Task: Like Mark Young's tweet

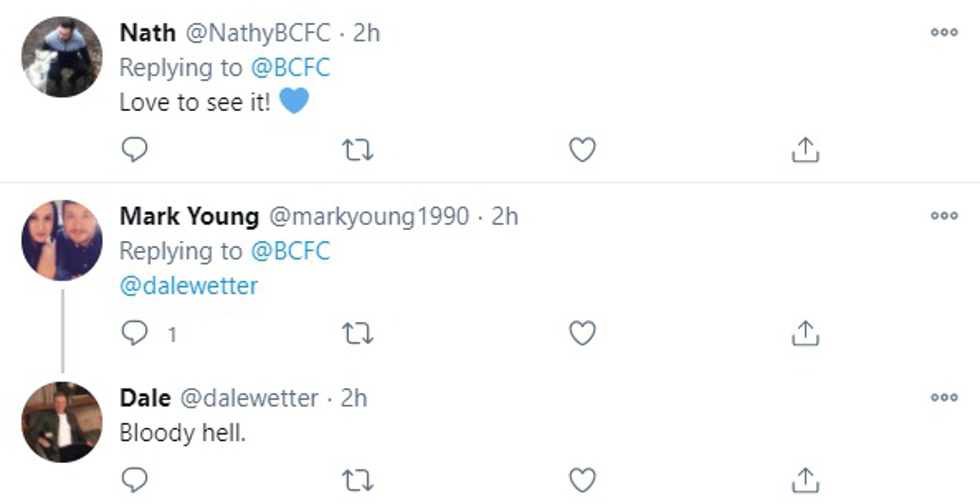Action: coord(582,333)
